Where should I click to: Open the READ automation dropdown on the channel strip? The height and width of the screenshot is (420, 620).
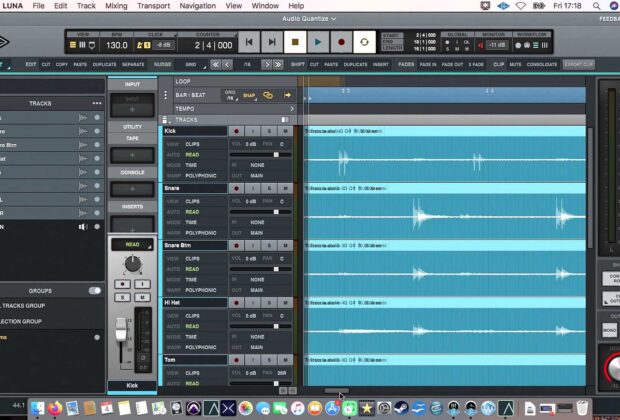click(x=132, y=244)
